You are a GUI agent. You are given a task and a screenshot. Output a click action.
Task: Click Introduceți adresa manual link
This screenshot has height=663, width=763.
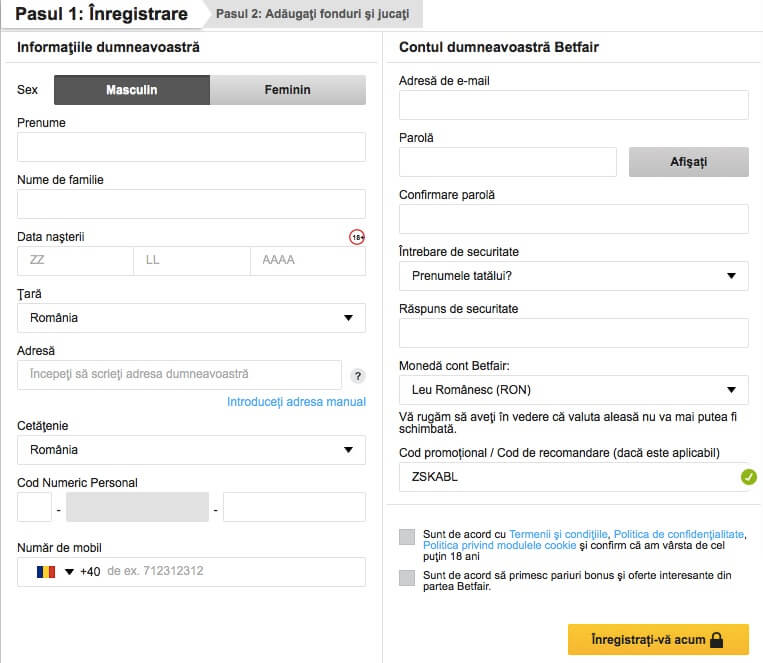[296, 402]
